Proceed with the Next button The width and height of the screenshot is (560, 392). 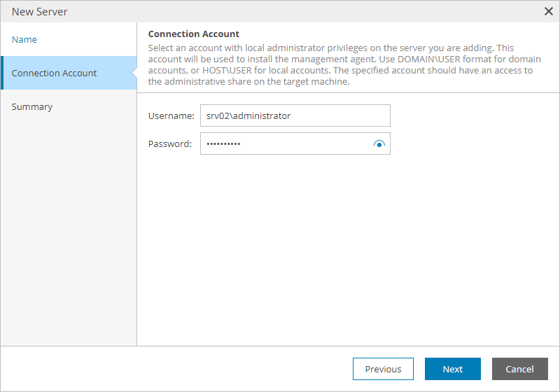pos(452,369)
